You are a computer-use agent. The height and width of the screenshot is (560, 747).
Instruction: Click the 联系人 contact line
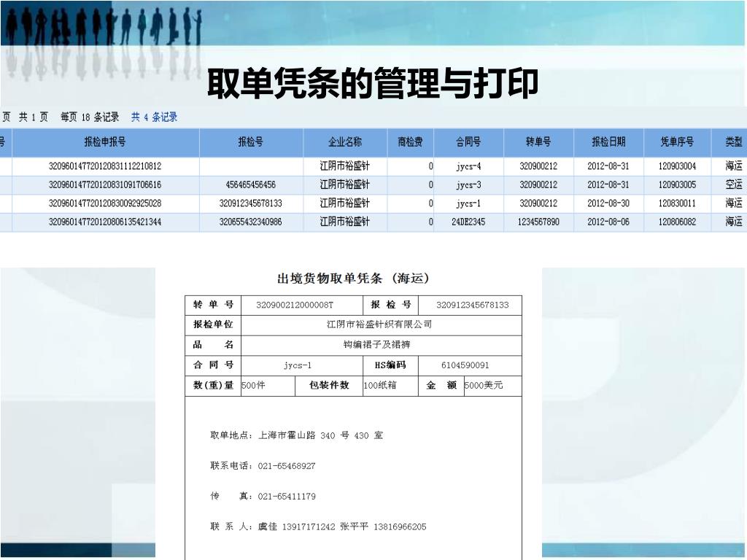click(x=318, y=526)
